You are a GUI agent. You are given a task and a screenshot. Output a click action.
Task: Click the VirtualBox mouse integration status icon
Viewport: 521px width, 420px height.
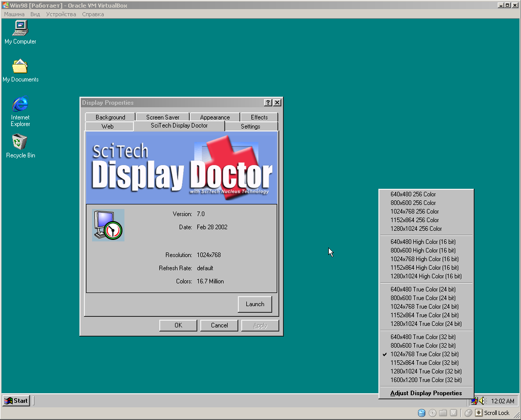(x=468, y=413)
